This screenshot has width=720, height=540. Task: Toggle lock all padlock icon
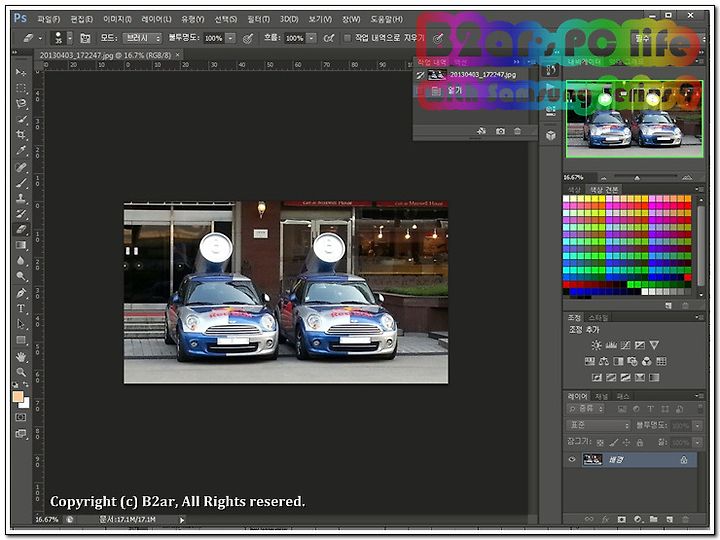pos(640,443)
